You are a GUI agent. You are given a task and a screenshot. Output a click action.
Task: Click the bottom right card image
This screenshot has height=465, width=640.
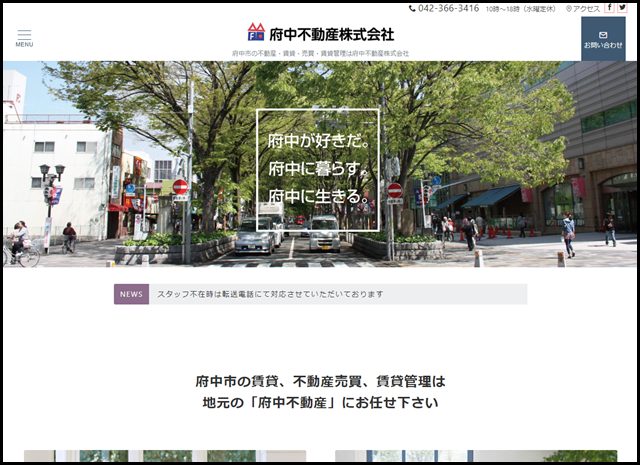476,456
